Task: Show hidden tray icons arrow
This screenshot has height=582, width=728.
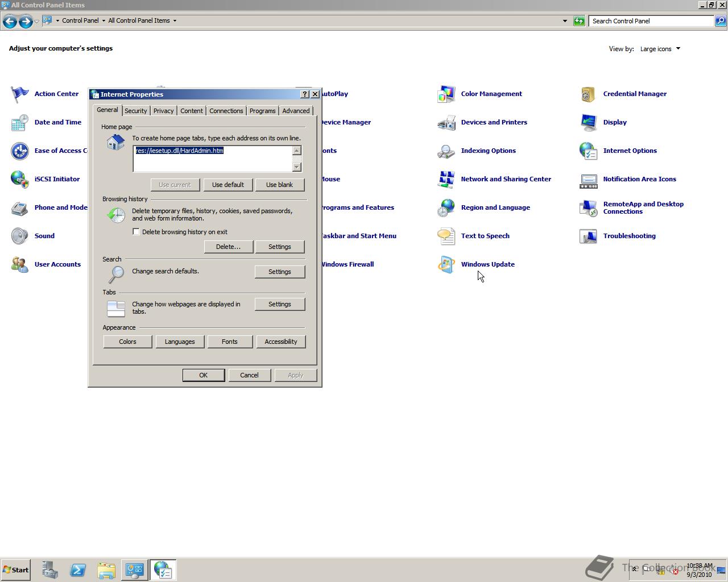Action: (635, 569)
